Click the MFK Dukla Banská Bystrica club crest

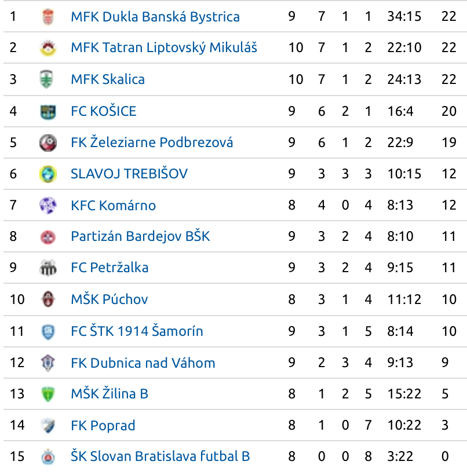(48, 16)
